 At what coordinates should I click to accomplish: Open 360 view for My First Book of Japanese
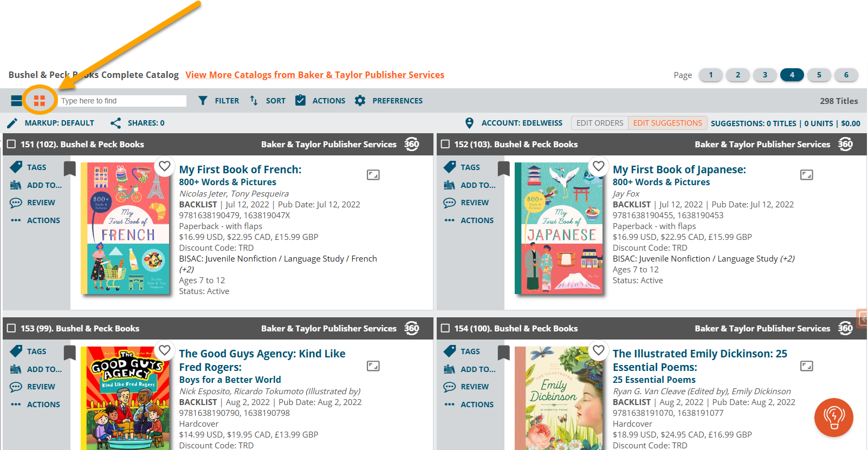click(845, 144)
